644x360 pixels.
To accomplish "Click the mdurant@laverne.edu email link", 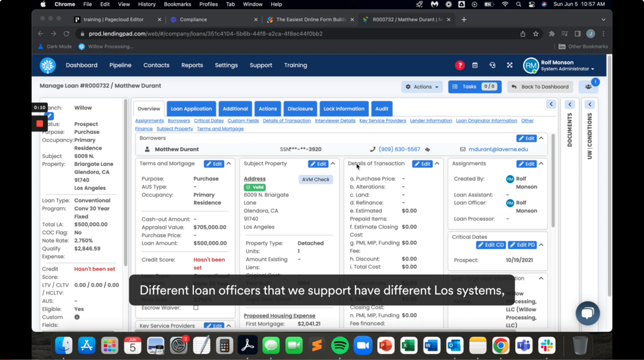I will click(x=498, y=149).
